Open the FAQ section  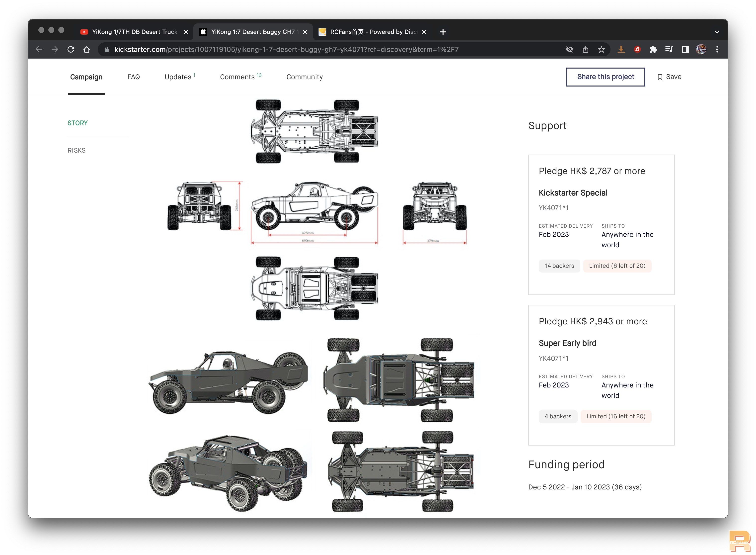pyautogui.click(x=134, y=77)
